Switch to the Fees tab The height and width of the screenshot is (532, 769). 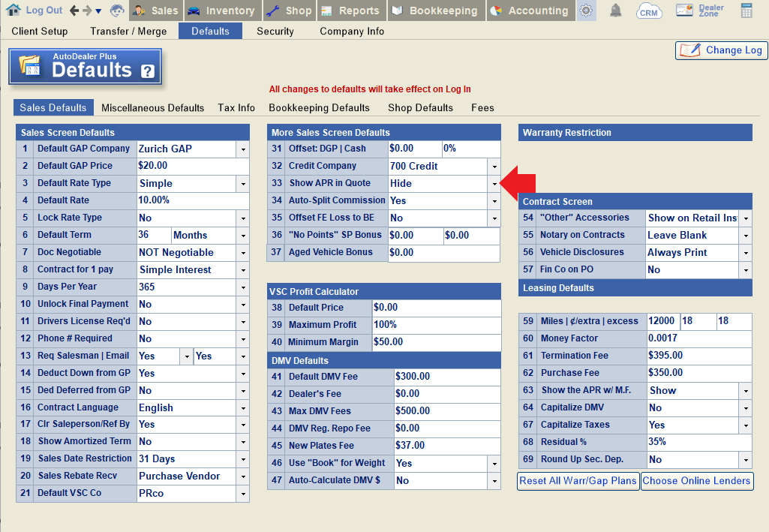(482, 108)
